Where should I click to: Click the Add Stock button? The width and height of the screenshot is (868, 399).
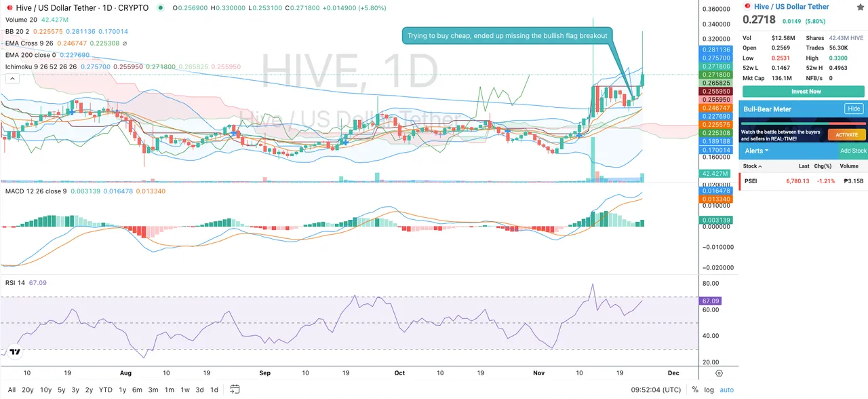(853, 151)
